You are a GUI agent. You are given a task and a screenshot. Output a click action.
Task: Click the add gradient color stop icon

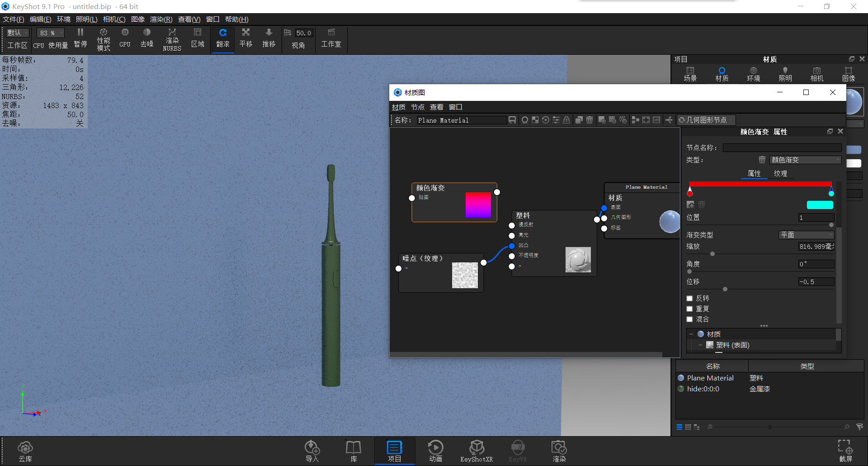(x=690, y=205)
